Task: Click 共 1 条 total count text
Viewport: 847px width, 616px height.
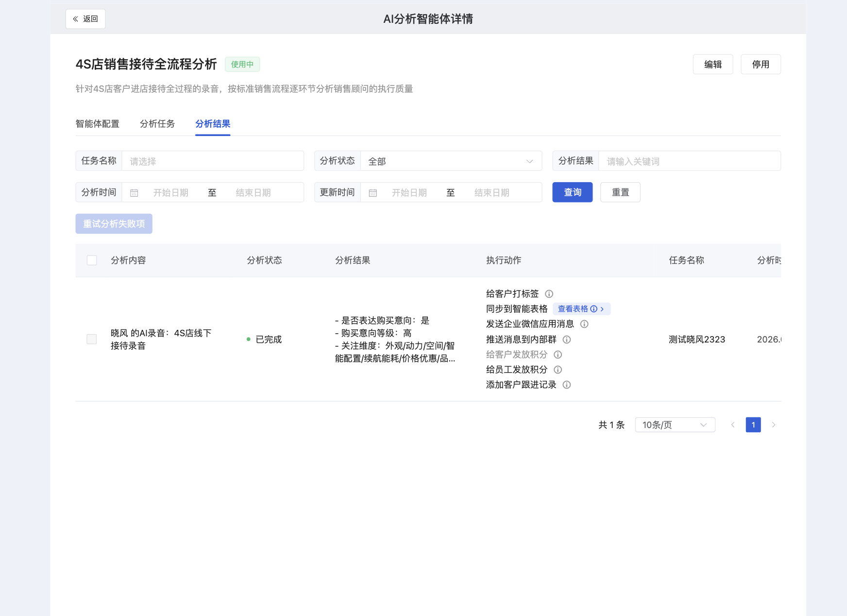Action: click(611, 425)
